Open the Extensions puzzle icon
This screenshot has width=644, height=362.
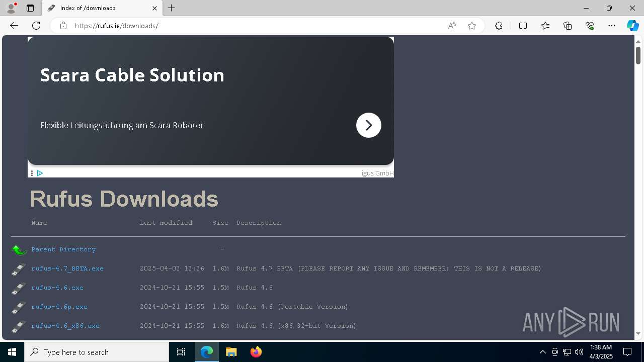click(499, 26)
